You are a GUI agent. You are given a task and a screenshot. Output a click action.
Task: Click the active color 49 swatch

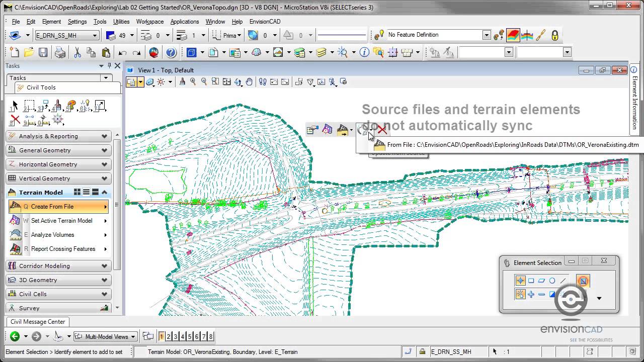(111, 35)
